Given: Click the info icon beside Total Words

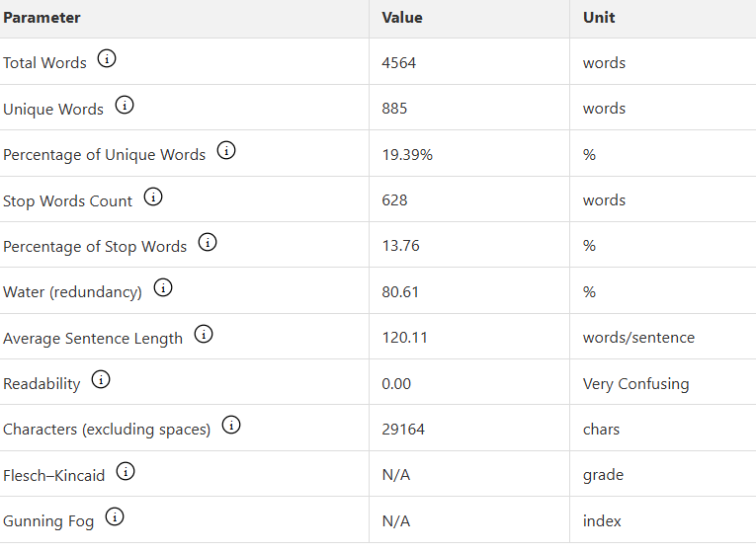Looking at the screenshot, I should [x=107, y=58].
